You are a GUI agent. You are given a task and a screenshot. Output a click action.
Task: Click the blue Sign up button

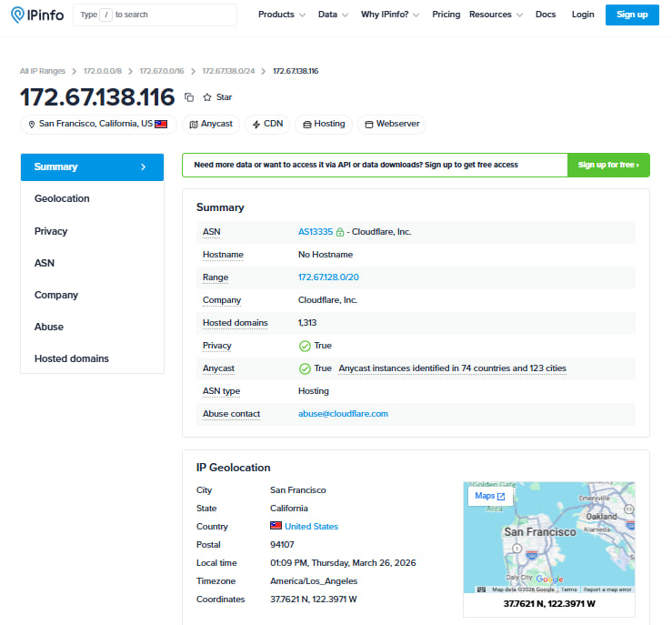pyautogui.click(x=632, y=15)
